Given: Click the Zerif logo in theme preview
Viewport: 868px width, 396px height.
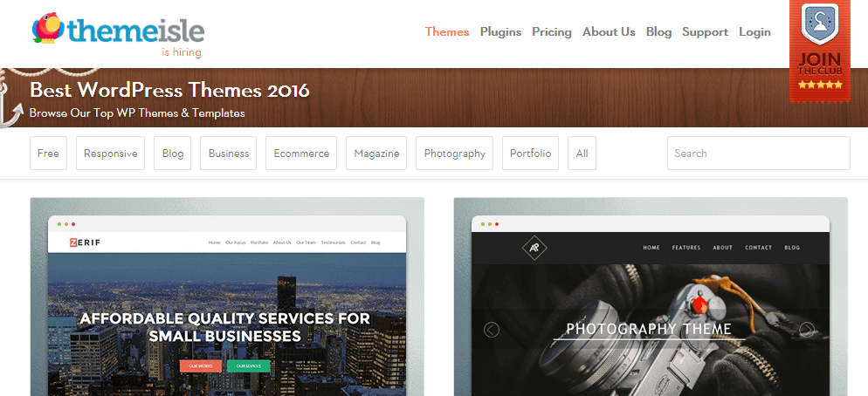Looking at the screenshot, I should [85, 242].
